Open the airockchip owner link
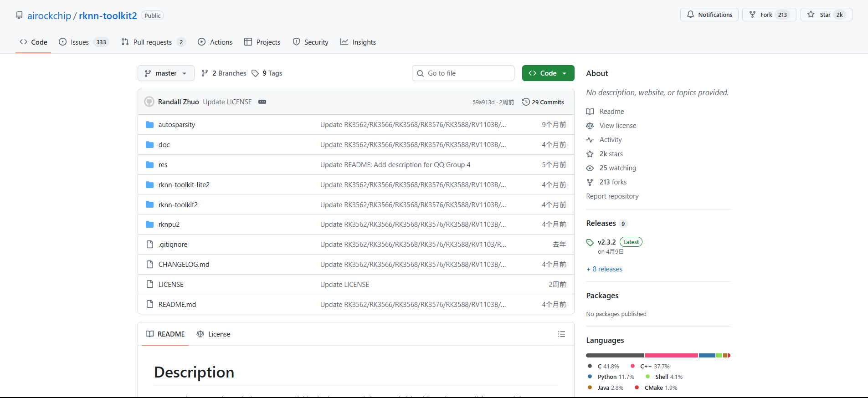 49,15
